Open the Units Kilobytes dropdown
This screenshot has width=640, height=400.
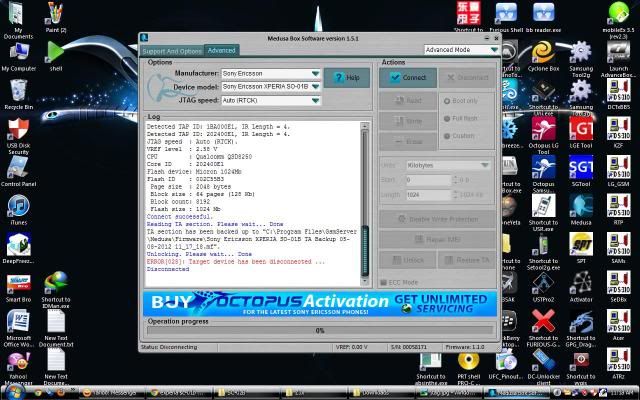[448, 165]
